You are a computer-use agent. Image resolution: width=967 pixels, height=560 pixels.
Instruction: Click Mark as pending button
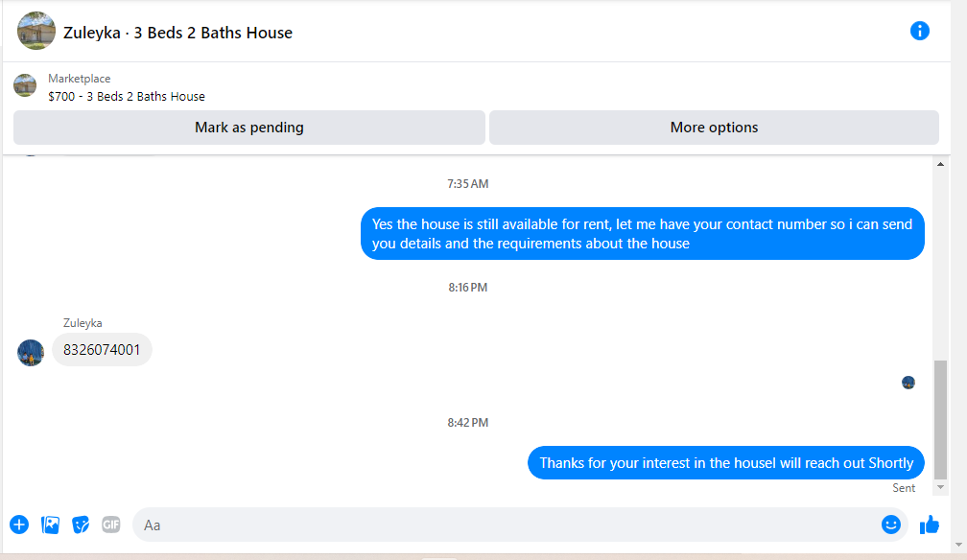point(249,128)
